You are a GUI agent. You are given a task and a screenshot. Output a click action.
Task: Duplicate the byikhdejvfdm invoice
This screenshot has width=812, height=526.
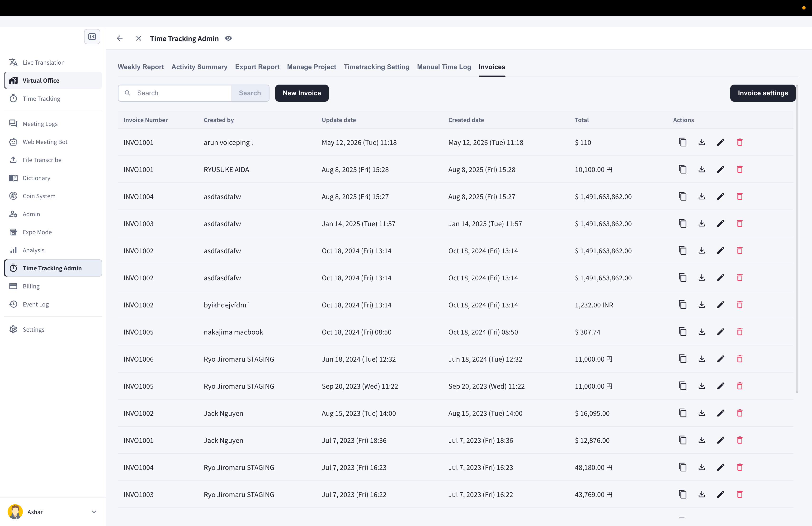pos(683,305)
